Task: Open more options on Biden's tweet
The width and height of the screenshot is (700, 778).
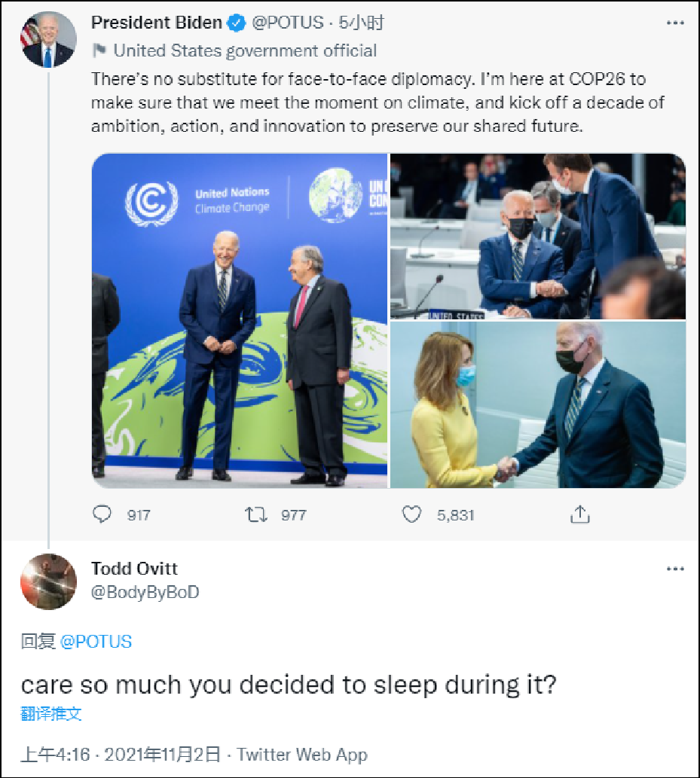Action: tap(674, 23)
